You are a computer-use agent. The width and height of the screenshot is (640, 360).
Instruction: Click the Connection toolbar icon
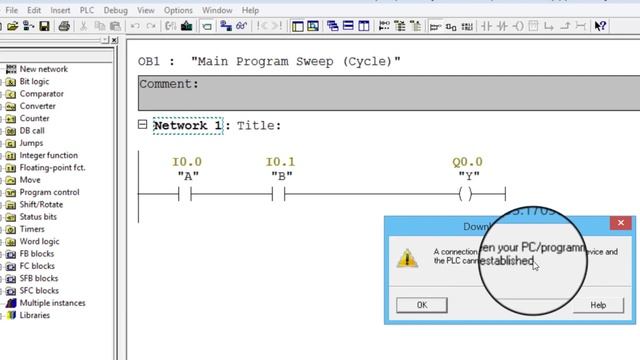tap(580, 27)
